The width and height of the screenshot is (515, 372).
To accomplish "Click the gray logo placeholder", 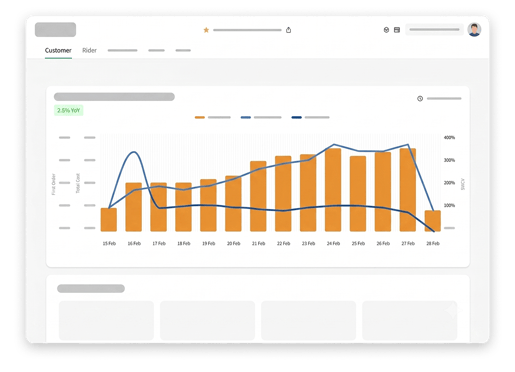I will pos(55,30).
